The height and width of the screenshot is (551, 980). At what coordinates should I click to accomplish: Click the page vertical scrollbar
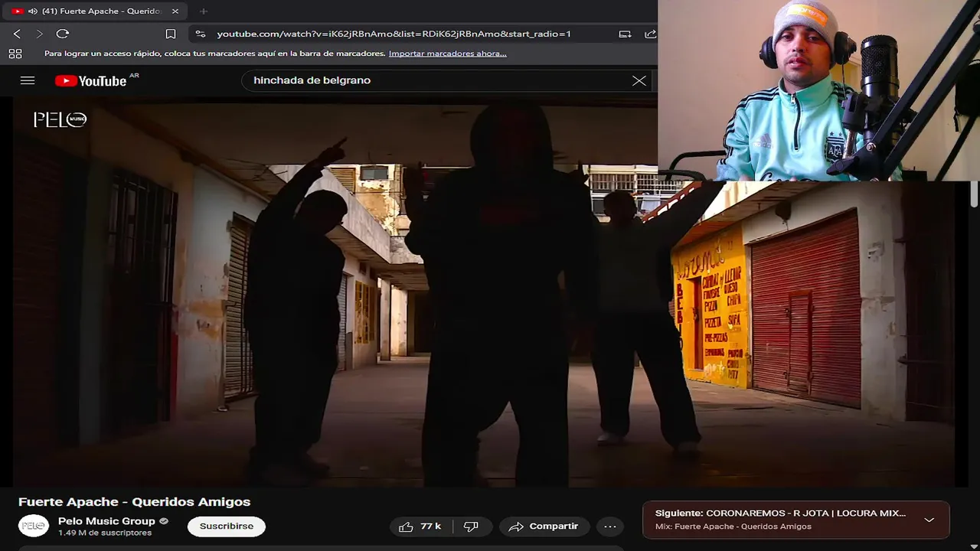[974, 194]
